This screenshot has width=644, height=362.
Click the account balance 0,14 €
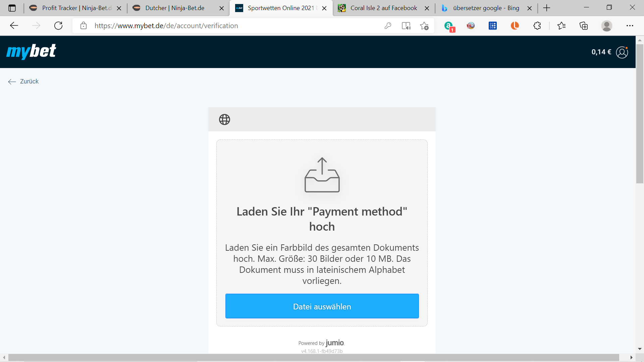point(601,52)
